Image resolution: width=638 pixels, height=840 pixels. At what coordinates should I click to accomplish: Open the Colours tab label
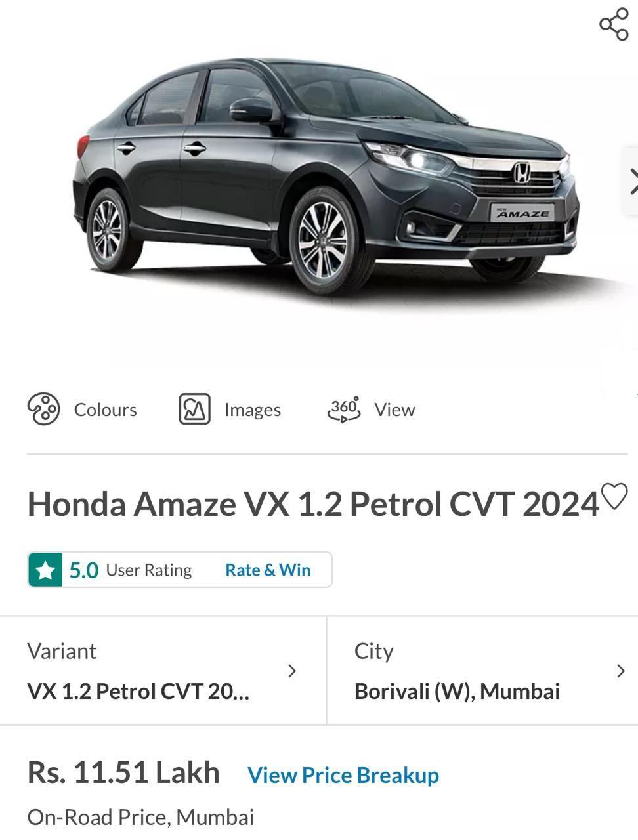pyautogui.click(x=105, y=409)
